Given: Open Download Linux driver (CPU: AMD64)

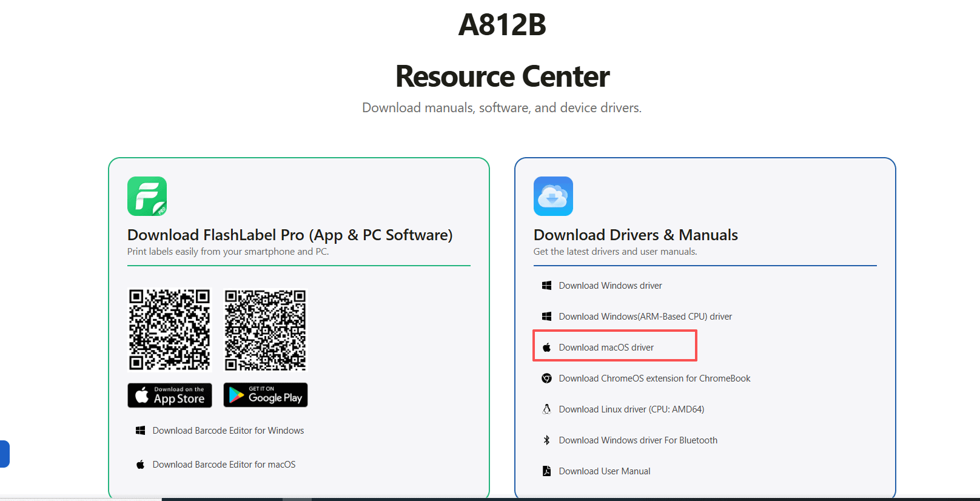Looking at the screenshot, I should pos(631,409).
